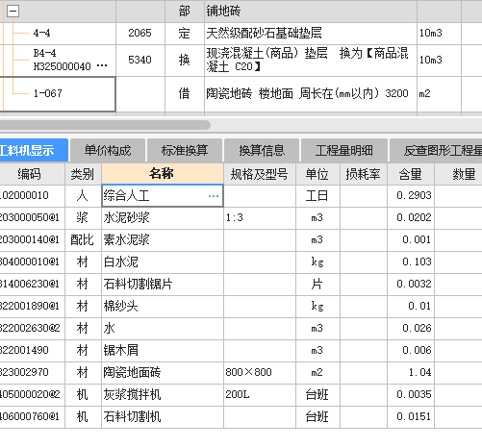Click code 322001490 cell
The width and height of the screenshot is (482, 448).
[x=32, y=351]
